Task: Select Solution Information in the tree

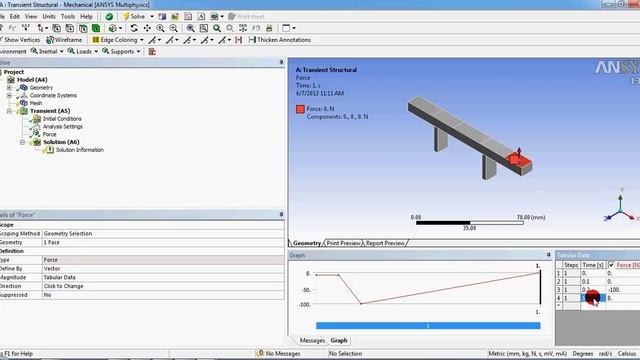Action: click(80, 150)
